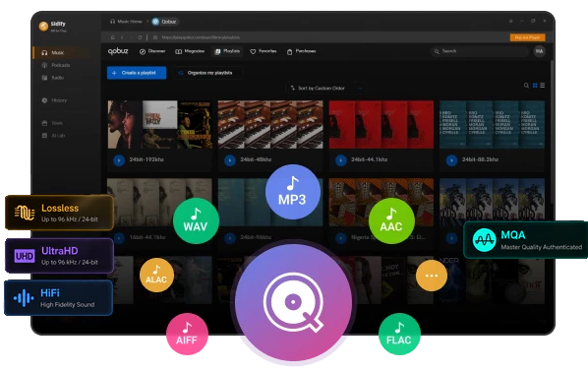The width and height of the screenshot is (588, 372).
Task: Expand the Sort by Custom Order dropdown
Action: click(325, 89)
